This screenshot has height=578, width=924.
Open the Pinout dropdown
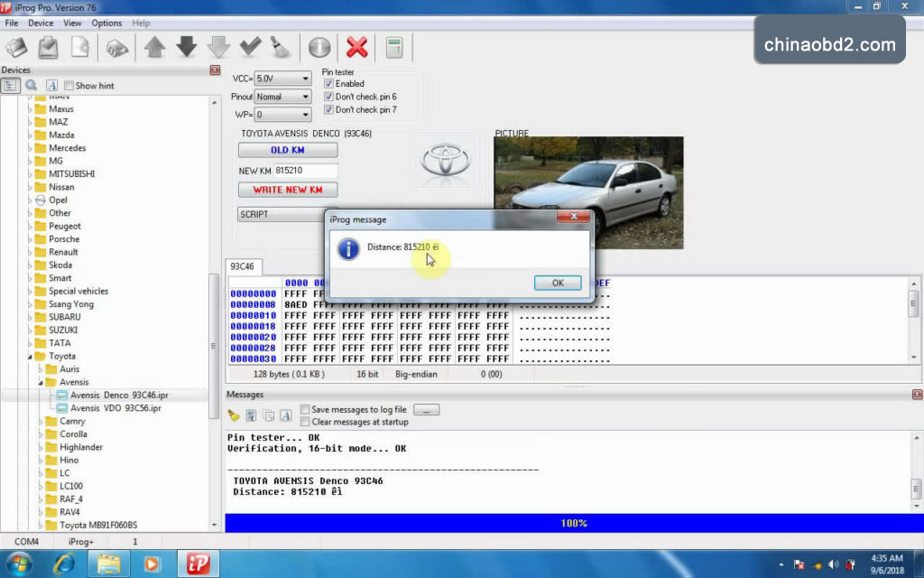pyautogui.click(x=305, y=97)
